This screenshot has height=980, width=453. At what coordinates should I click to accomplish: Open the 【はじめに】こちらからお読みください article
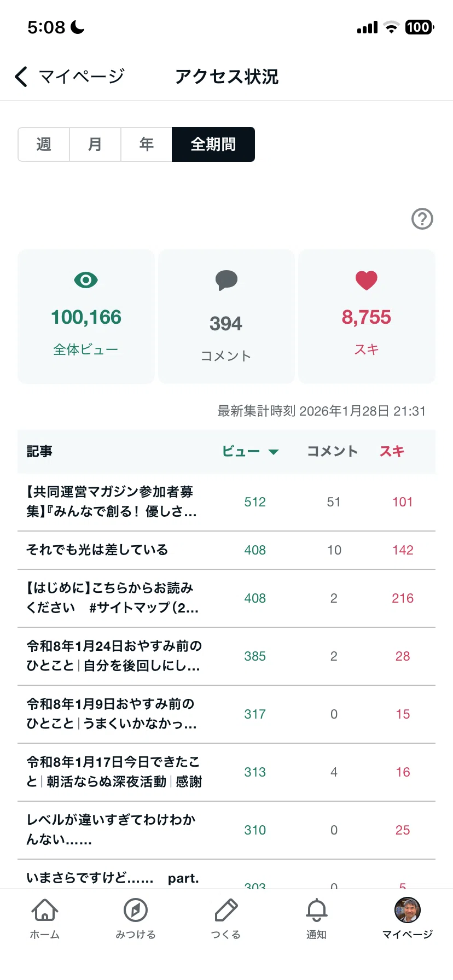pos(226,598)
